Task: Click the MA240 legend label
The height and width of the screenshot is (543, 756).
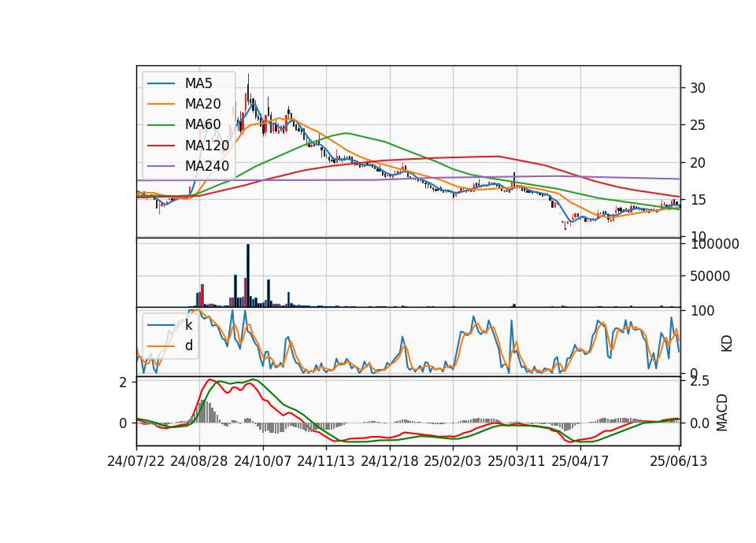Action: (x=207, y=166)
